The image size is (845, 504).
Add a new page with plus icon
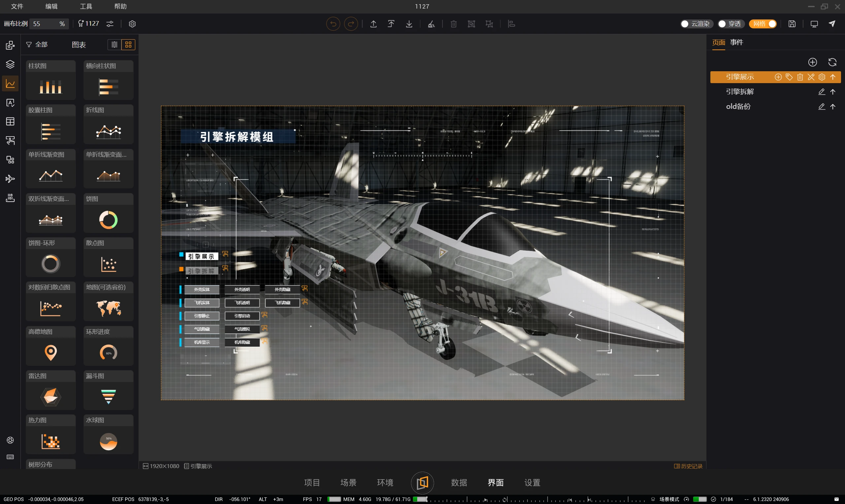tap(812, 62)
